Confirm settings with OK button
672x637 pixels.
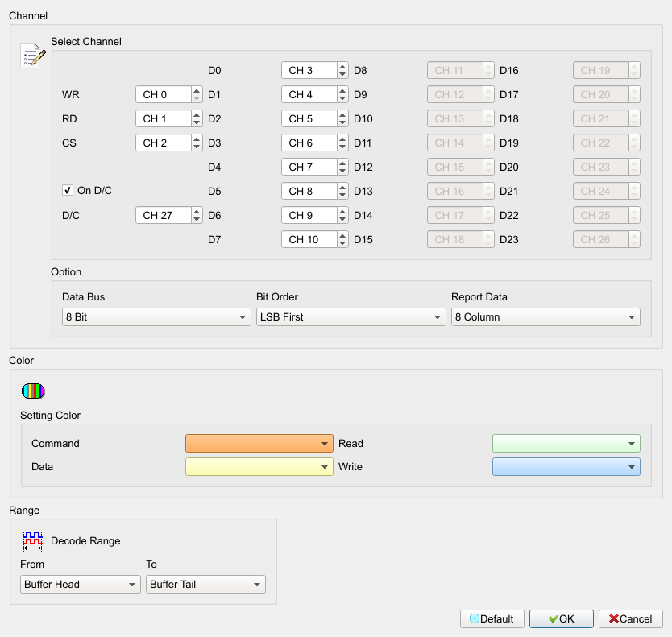562,619
